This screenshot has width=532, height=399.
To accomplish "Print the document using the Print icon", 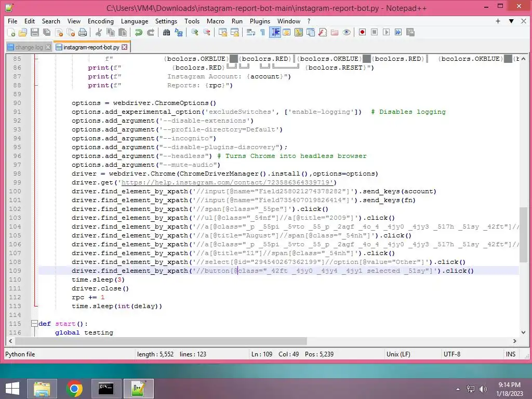I will point(83,32).
